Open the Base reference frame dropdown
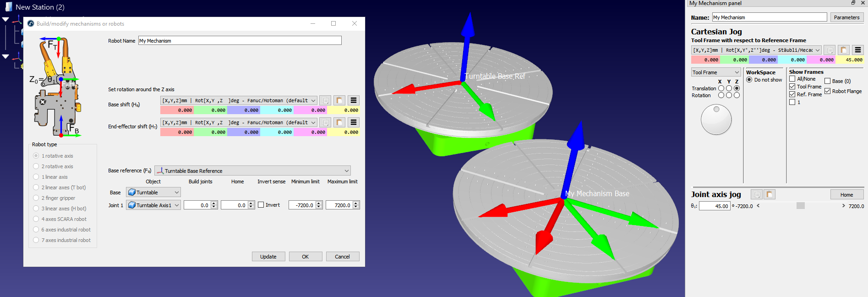This screenshot has height=297, width=868. (x=252, y=170)
